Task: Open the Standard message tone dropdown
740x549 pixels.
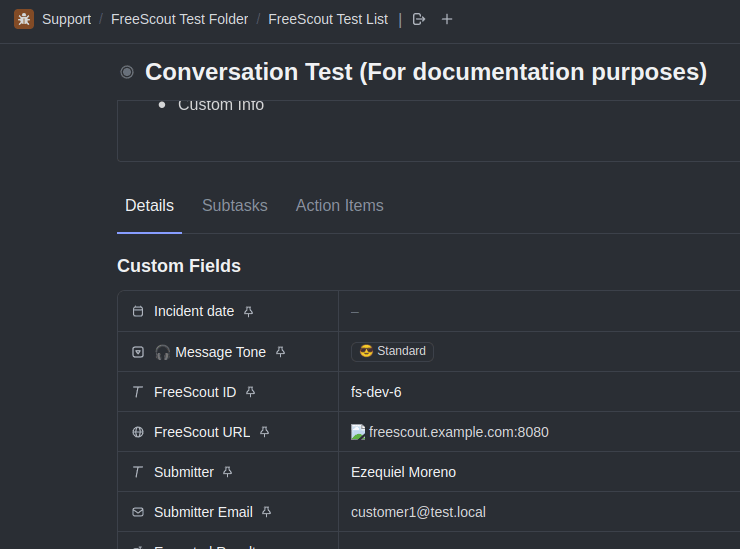Action: (x=392, y=351)
